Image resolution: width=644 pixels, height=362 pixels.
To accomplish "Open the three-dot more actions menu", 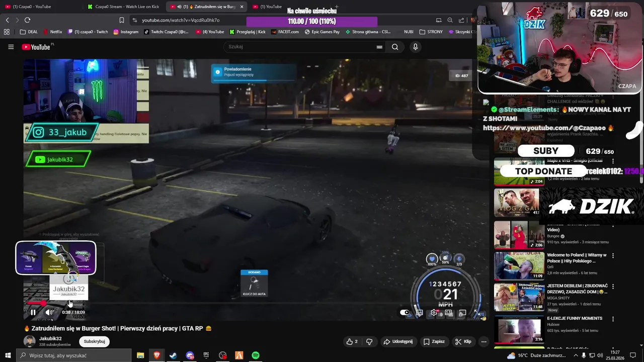I will tap(484, 341).
